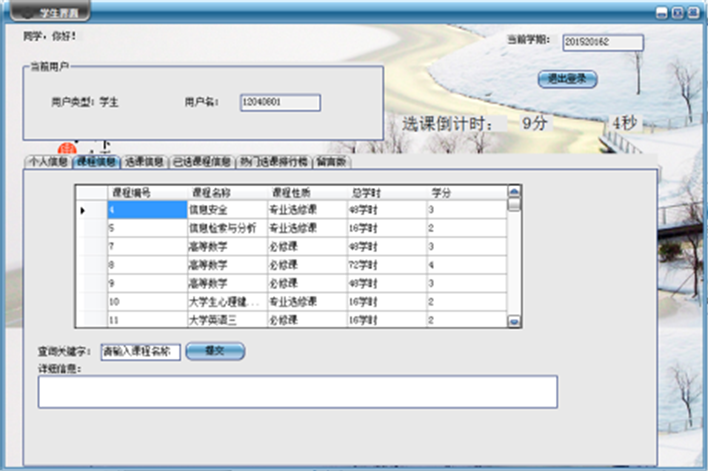Click the course table scroll-up arrow

point(514,190)
